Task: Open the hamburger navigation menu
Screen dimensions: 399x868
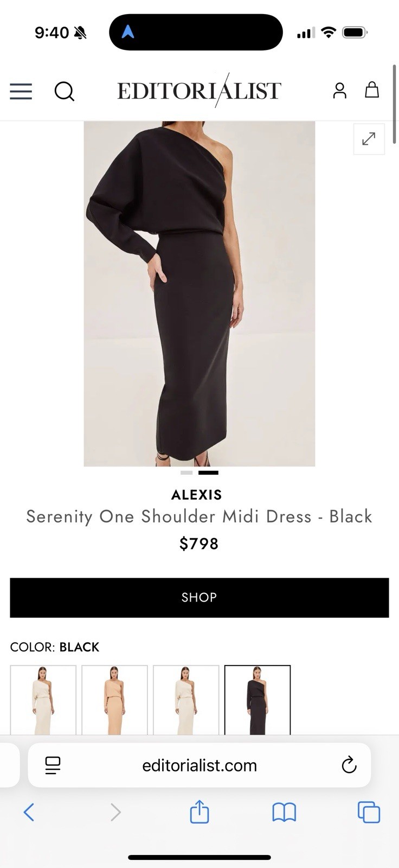Action: [21, 91]
